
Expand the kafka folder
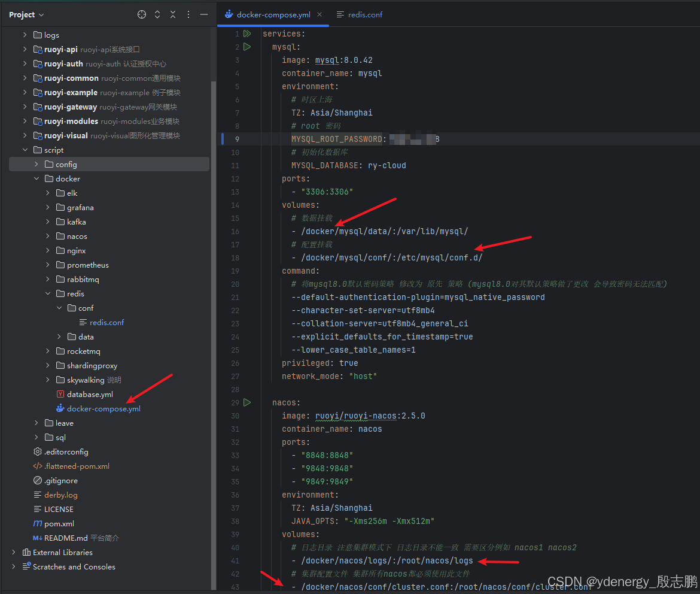[x=48, y=222]
